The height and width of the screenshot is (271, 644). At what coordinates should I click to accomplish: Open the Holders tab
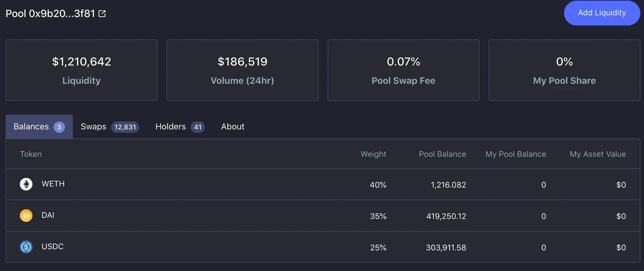[x=180, y=127]
